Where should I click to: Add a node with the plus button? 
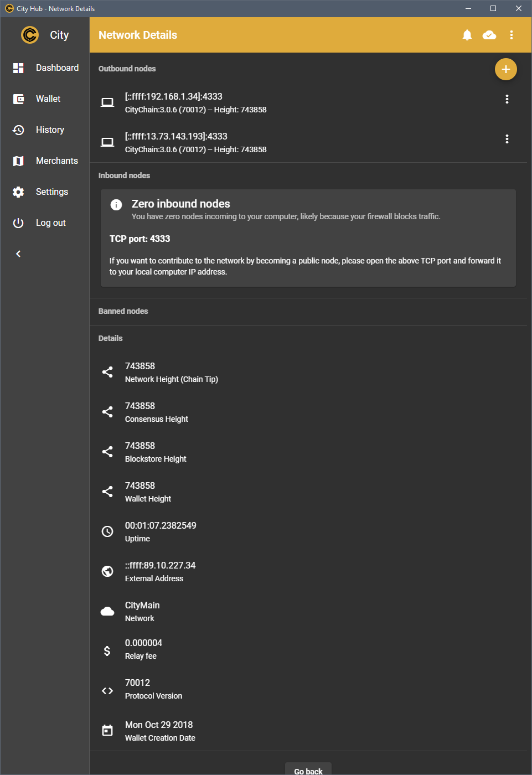[506, 69]
